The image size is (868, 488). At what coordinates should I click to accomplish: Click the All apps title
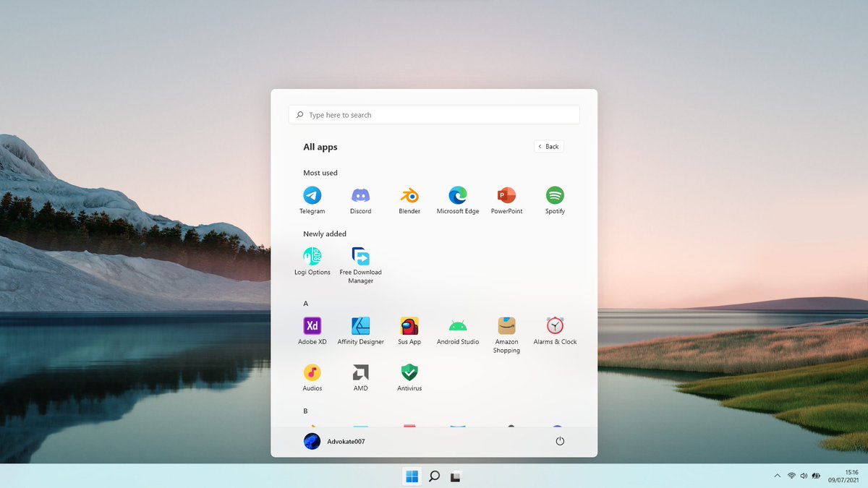click(x=320, y=147)
